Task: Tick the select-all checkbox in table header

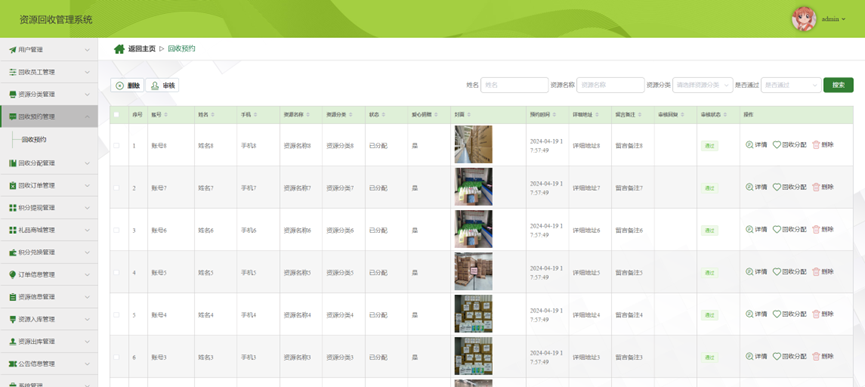Action: [x=116, y=115]
